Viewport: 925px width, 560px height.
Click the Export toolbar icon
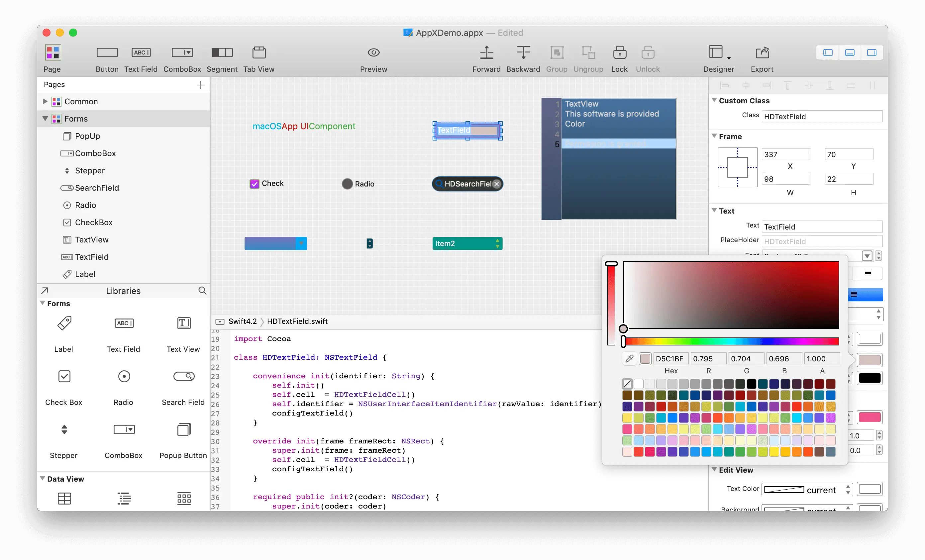coord(762,52)
